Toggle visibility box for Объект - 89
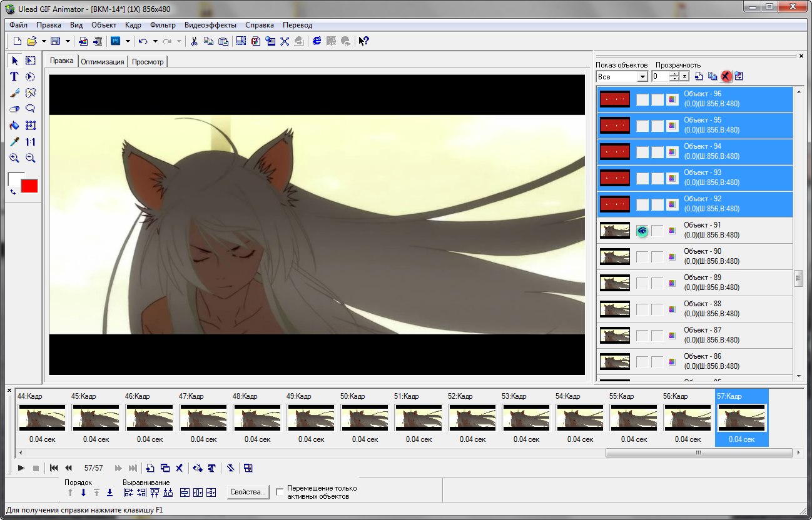 (x=642, y=283)
